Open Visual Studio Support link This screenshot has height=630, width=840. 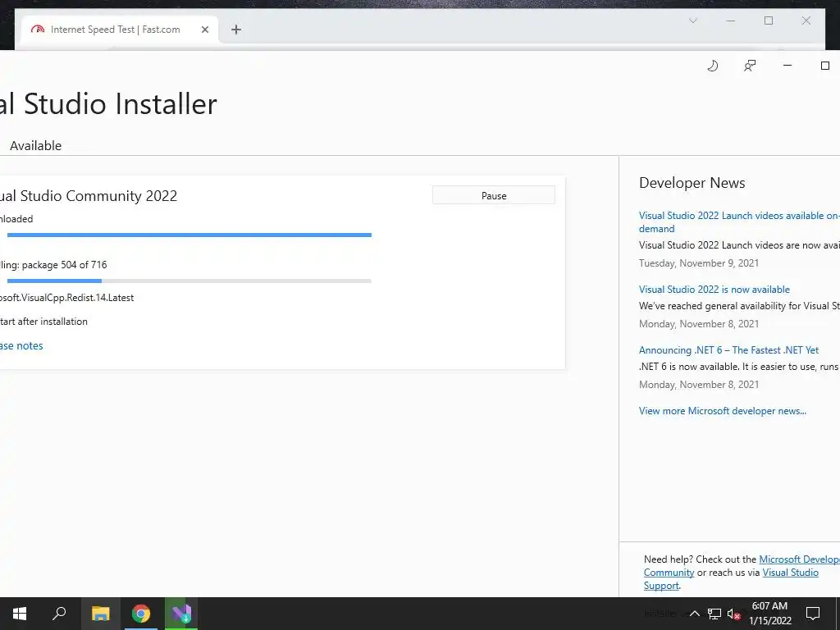tap(790, 573)
